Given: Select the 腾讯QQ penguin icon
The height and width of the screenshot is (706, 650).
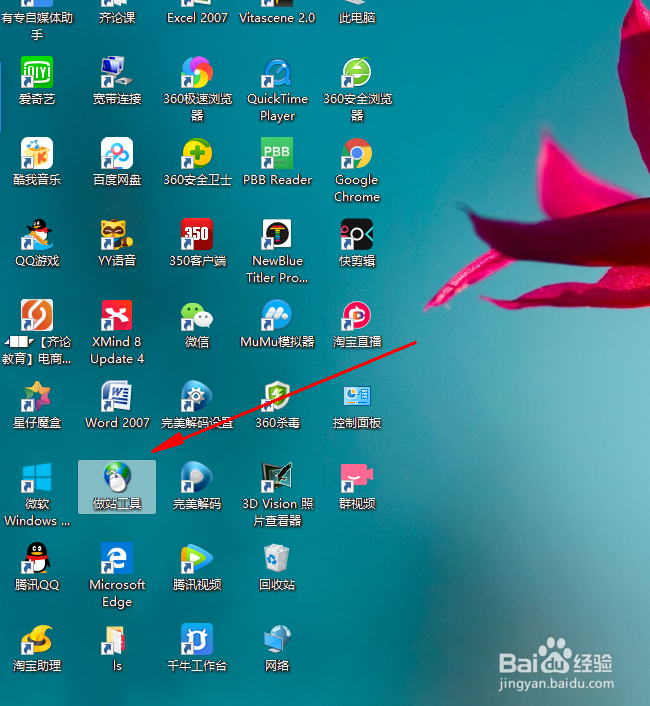Looking at the screenshot, I should coord(37,558).
